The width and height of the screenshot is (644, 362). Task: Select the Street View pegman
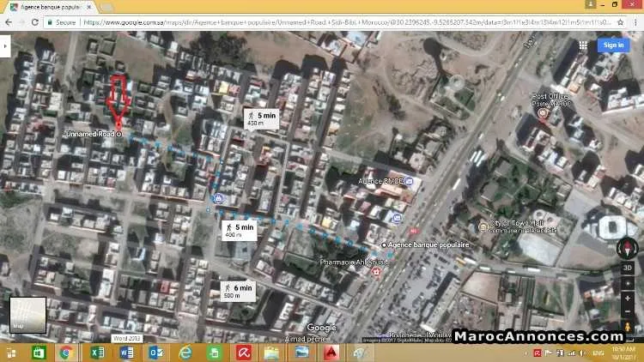[x=627, y=327]
